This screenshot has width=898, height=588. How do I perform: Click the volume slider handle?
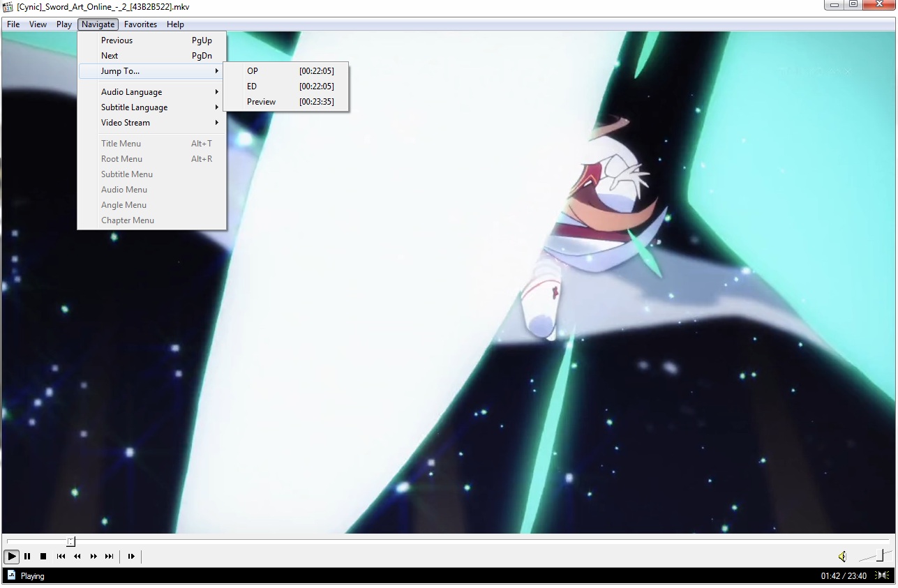[x=881, y=555]
